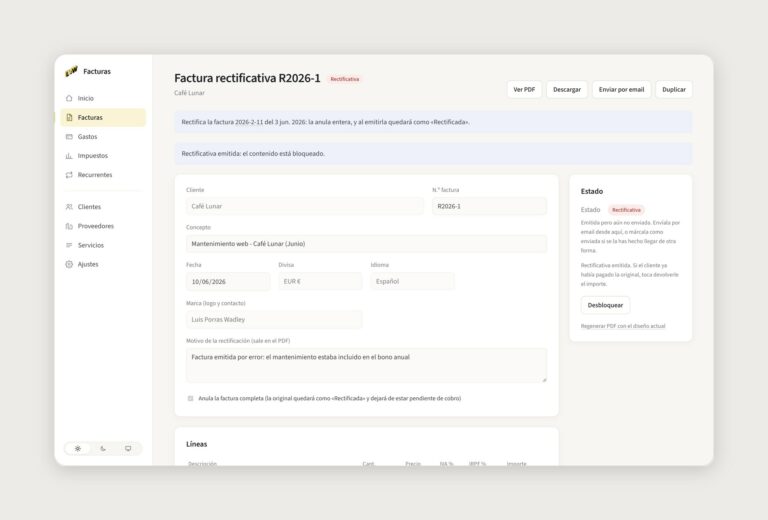The height and width of the screenshot is (520, 768).
Task: Click the N.º factura field R2026-1
Action: (489, 206)
